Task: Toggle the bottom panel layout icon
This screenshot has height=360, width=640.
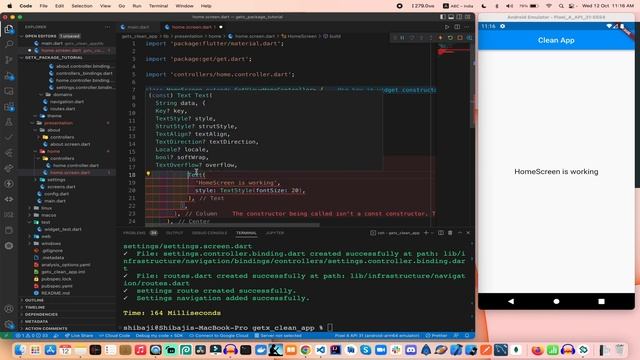Action: [451, 17]
